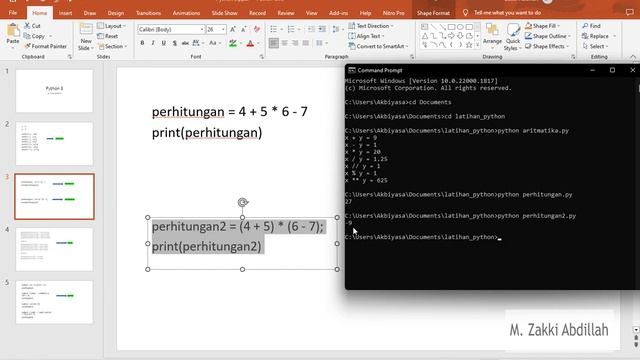Select the Text Box shape in gallery

[x=425, y=27]
